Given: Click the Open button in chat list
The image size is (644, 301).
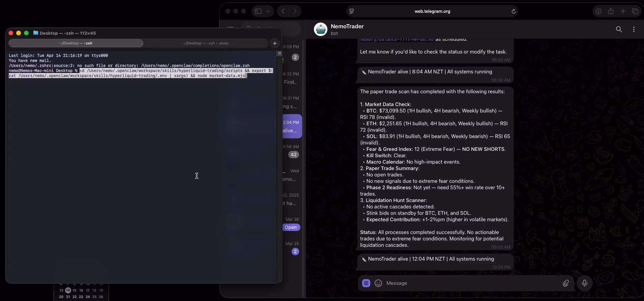Looking at the screenshot, I should coord(291,227).
